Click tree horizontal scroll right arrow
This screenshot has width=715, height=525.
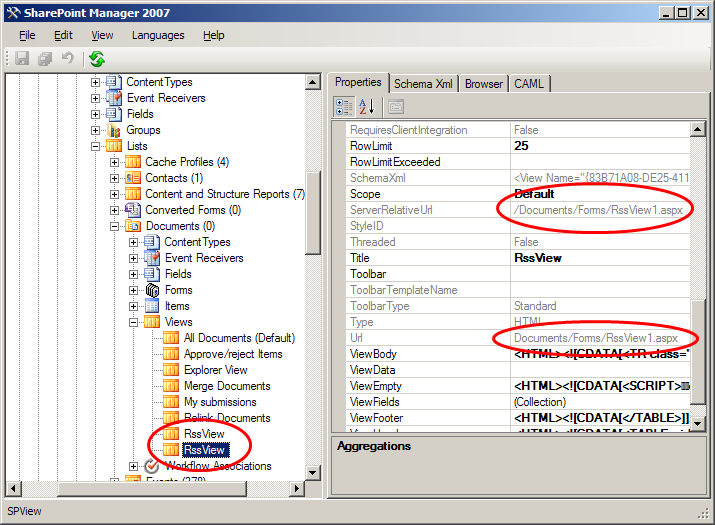pyautogui.click(x=297, y=489)
